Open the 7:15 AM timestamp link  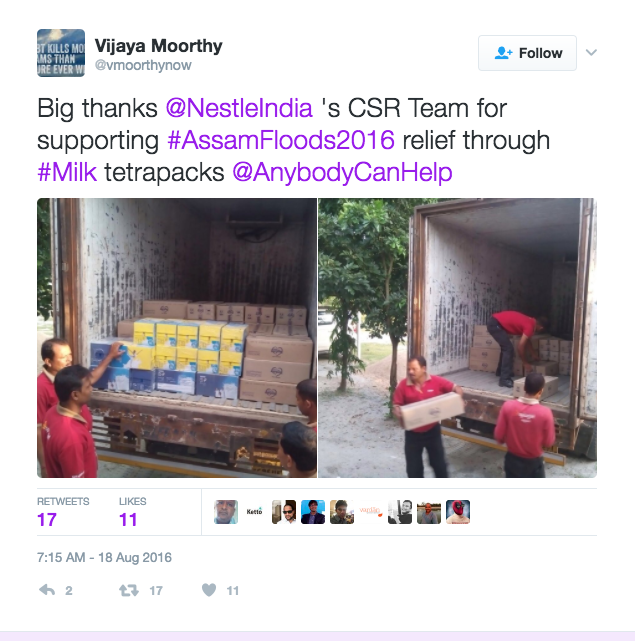[104, 557]
